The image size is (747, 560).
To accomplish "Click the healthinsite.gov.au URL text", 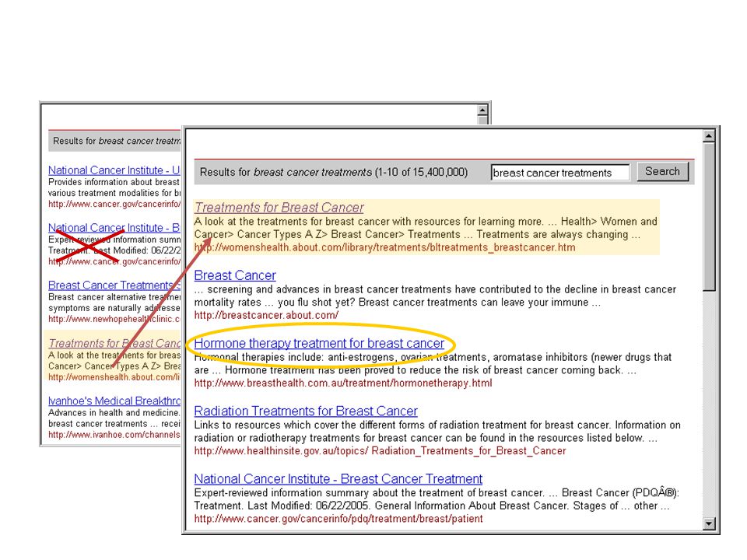I will (x=380, y=450).
